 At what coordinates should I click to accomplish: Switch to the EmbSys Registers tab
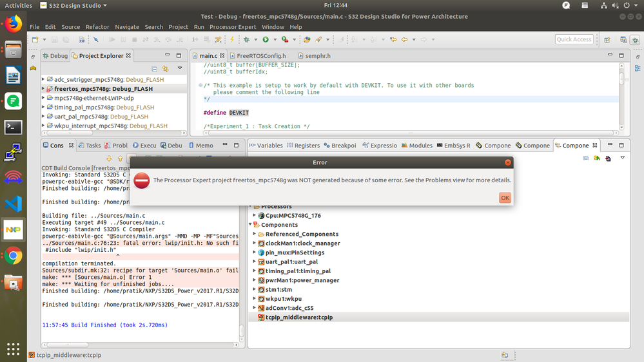pyautogui.click(x=453, y=146)
